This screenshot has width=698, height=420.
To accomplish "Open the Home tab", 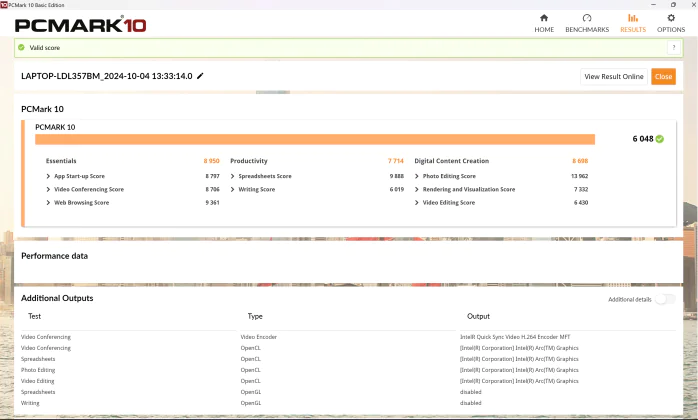I will [544, 23].
